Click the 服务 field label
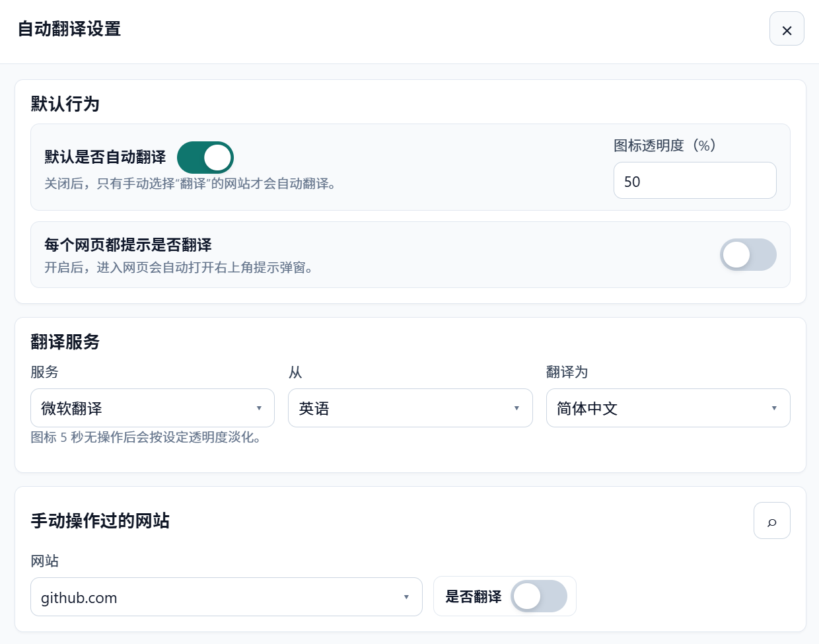819x644 pixels. pyautogui.click(x=44, y=372)
